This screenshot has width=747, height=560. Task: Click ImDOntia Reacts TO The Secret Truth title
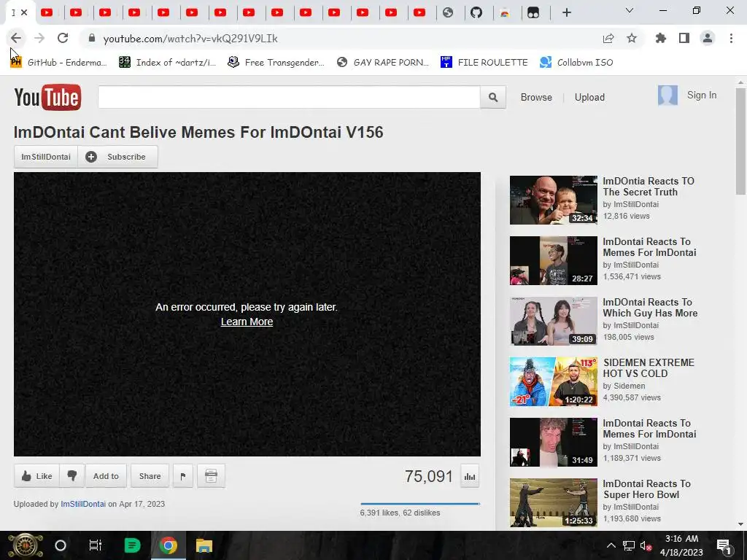pos(649,187)
